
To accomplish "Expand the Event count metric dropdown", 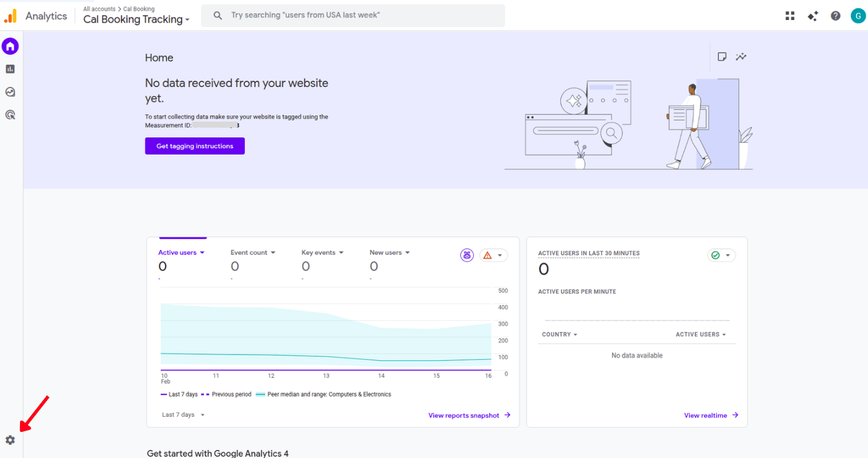I will pos(253,252).
